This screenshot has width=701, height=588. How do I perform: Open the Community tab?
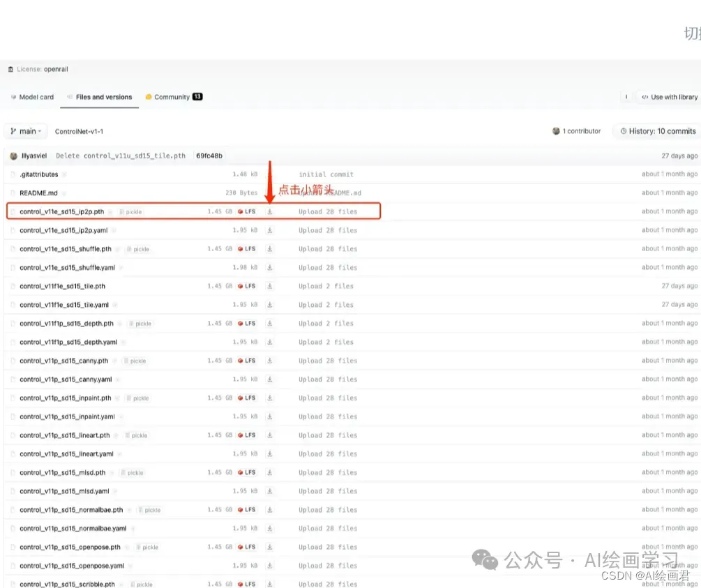[x=174, y=97]
